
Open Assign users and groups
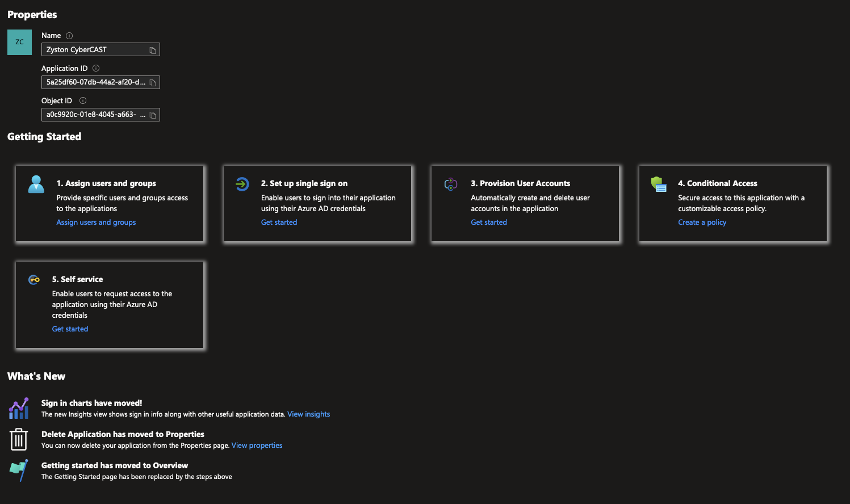click(x=96, y=222)
